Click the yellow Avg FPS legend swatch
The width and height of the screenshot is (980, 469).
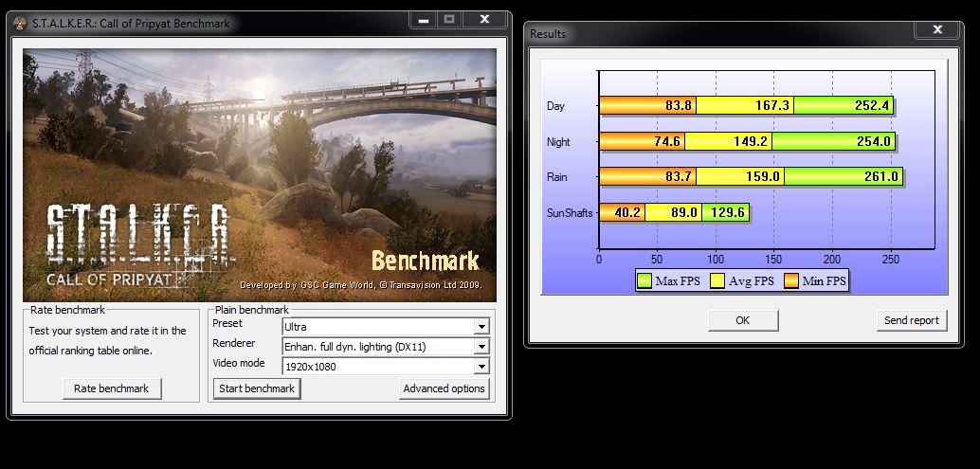(717, 281)
